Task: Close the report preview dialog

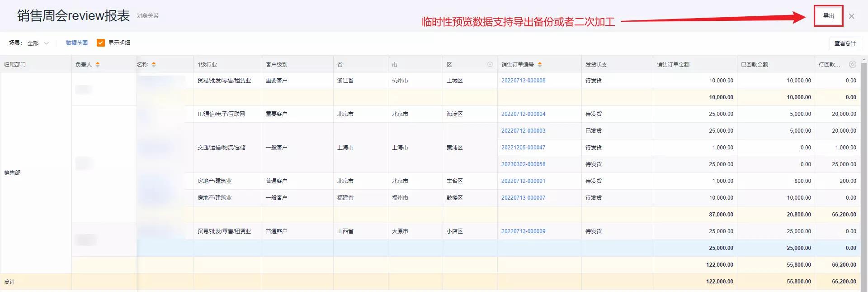Action: [851, 16]
